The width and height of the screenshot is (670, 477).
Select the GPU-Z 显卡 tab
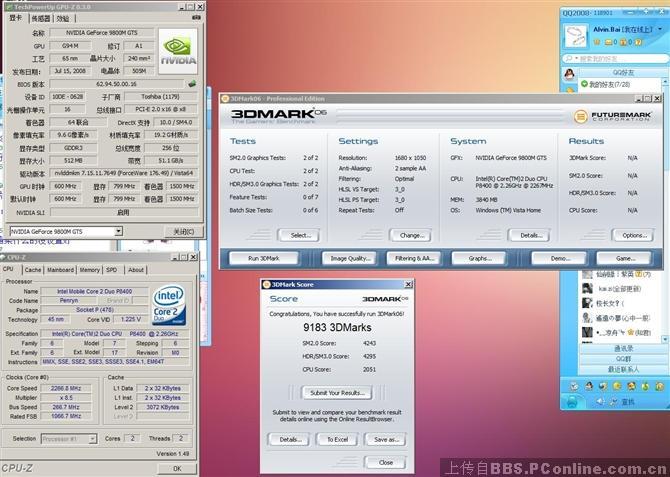click(16, 18)
